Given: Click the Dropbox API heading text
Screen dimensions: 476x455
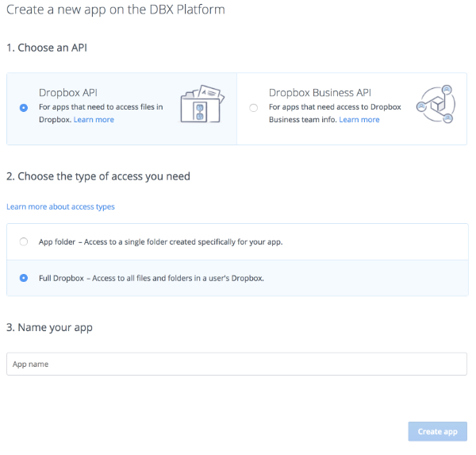Looking at the screenshot, I should pyautogui.click(x=68, y=92).
